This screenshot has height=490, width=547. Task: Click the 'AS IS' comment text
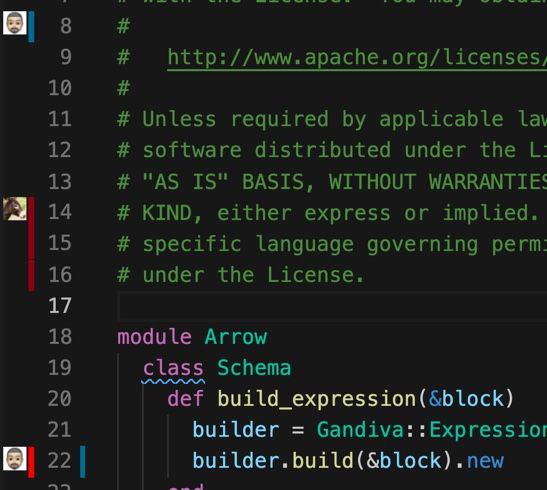[x=186, y=182]
